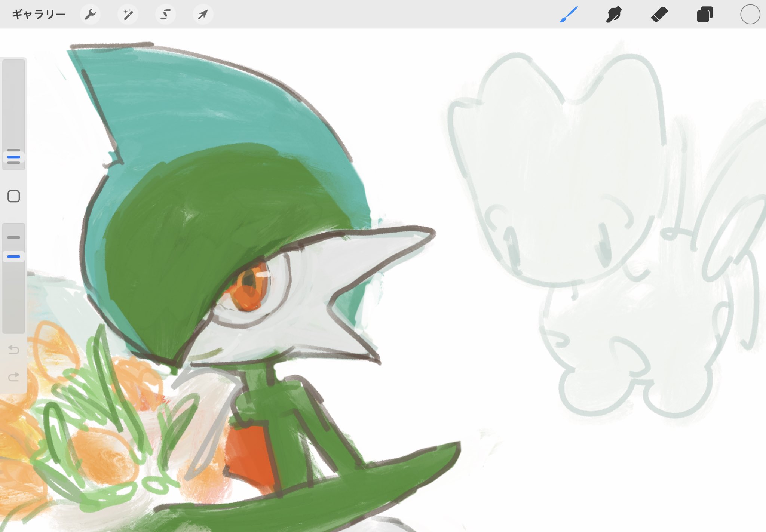Activate the Transform arrow tool
Image resolution: width=766 pixels, height=532 pixels.
click(203, 15)
